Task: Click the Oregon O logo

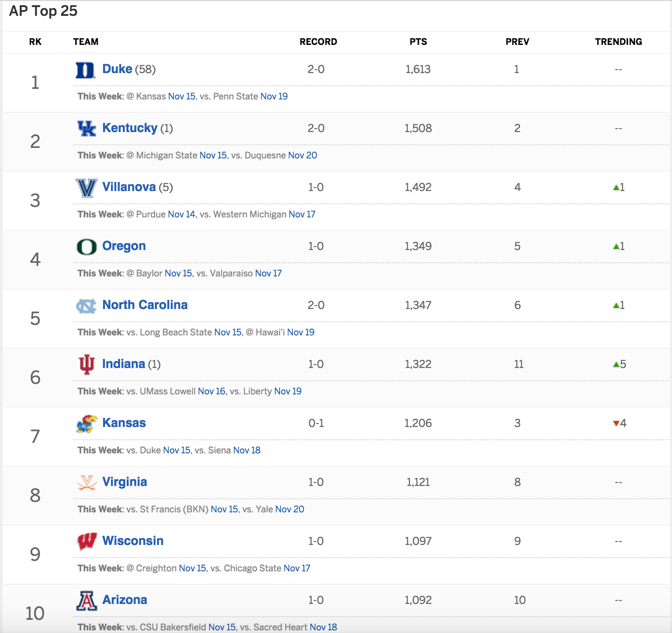Action: 86,247
